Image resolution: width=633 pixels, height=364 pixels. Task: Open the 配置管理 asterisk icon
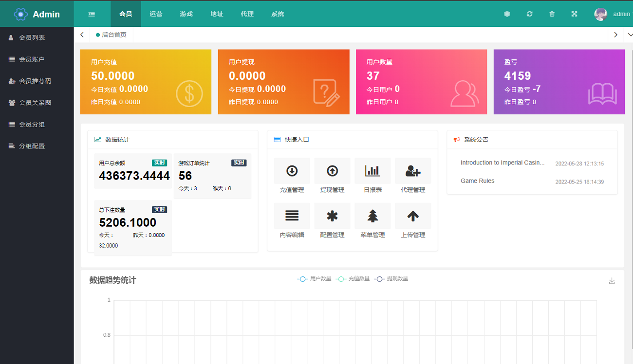pos(332,216)
